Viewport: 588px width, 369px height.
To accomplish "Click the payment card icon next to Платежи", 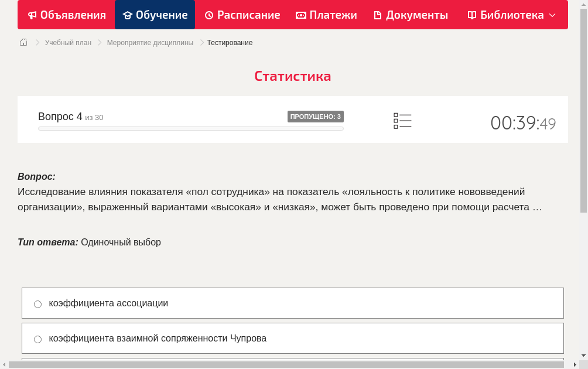I will pos(300,15).
